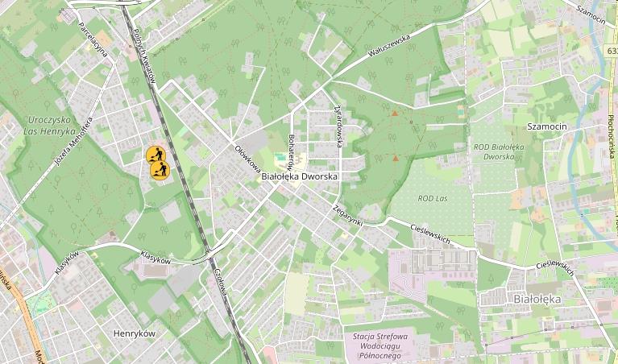Click the ROD Białołęka Dworska garden label
Image resolution: width=618 pixels, height=364 pixels.
[499, 151]
